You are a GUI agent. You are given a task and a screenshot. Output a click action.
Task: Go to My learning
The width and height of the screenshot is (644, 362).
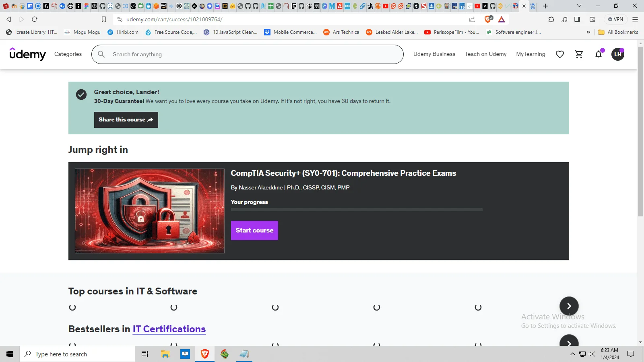(x=530, y=54)
